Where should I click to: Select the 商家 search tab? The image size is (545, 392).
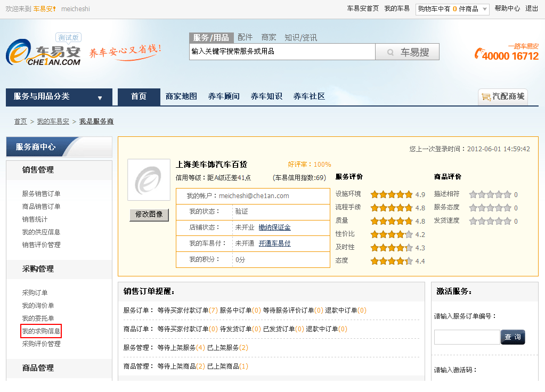tap(269, 37)
